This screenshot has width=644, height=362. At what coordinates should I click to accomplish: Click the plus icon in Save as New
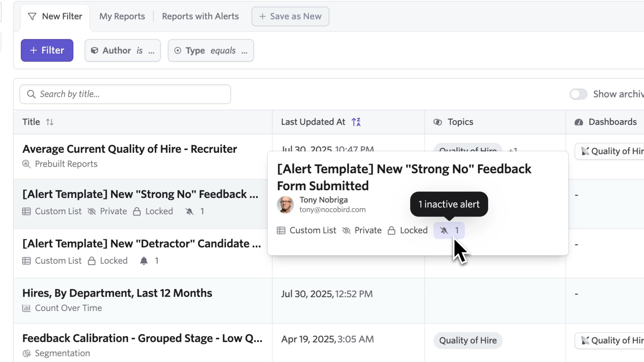[x=262, y=16]
